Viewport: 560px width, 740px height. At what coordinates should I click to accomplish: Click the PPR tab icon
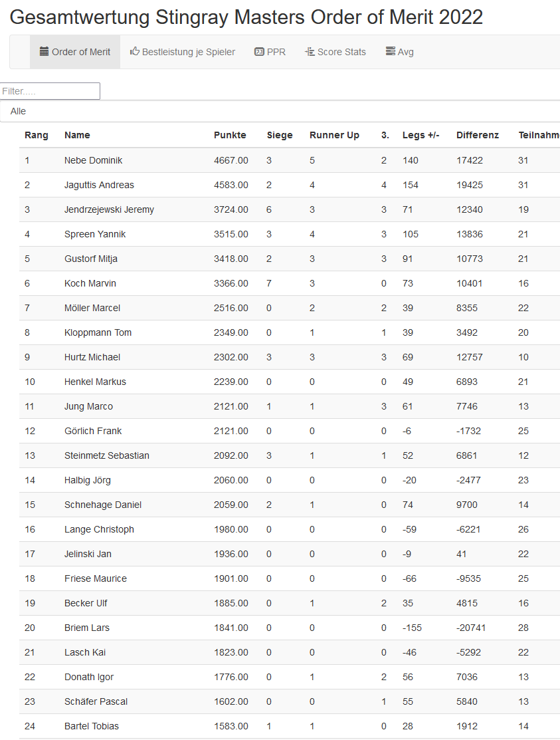[x=259, y=52]
